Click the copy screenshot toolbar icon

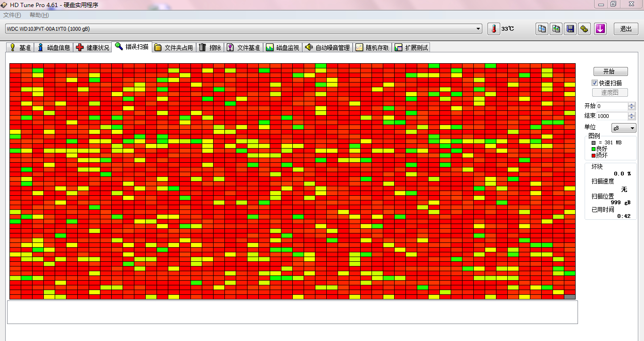[556, 29]
